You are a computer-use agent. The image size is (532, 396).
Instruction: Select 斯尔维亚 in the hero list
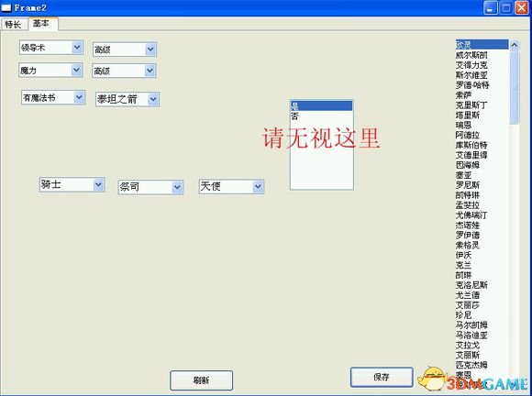(482, 75)
